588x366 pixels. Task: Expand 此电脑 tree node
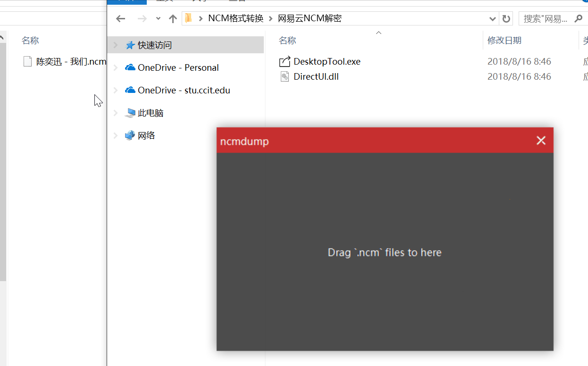(115, 113)
